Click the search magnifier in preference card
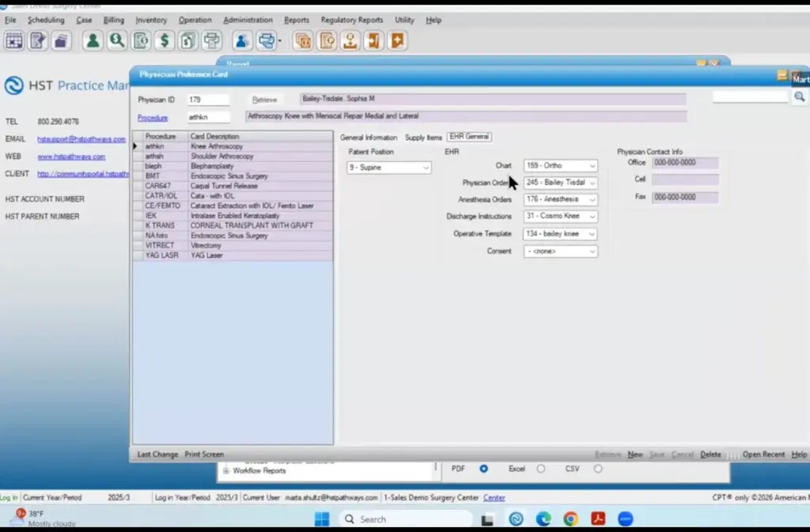This screenshot has height=532, width=810. click(x=800, y=96)
